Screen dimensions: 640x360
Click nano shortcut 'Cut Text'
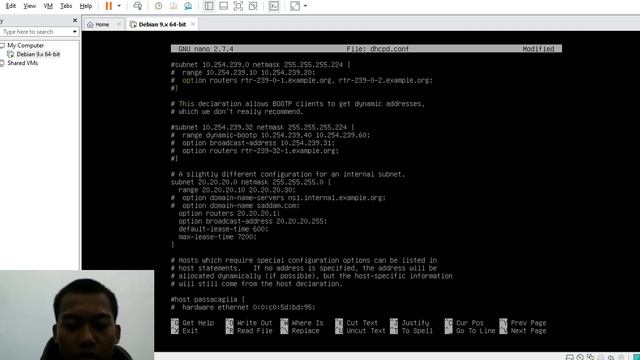tap(356, 323)
